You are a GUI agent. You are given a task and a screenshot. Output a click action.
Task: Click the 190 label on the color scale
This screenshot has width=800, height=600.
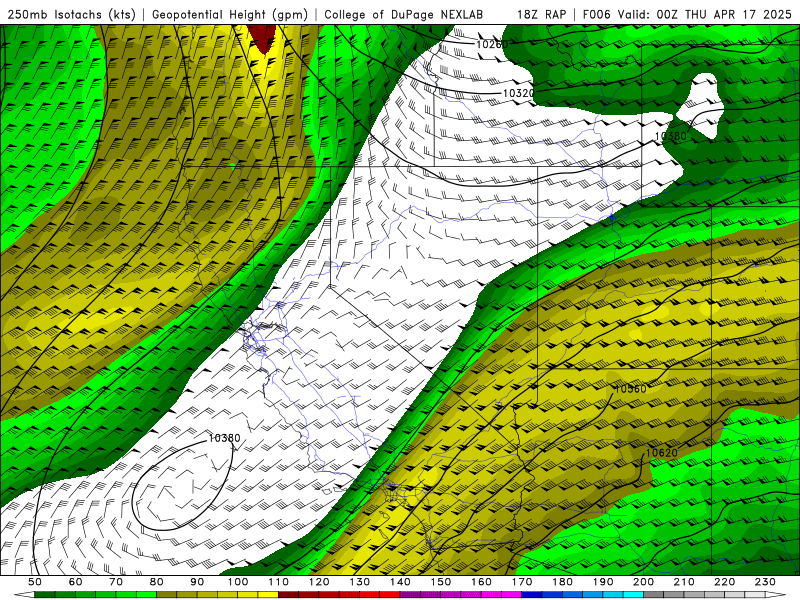603,582
